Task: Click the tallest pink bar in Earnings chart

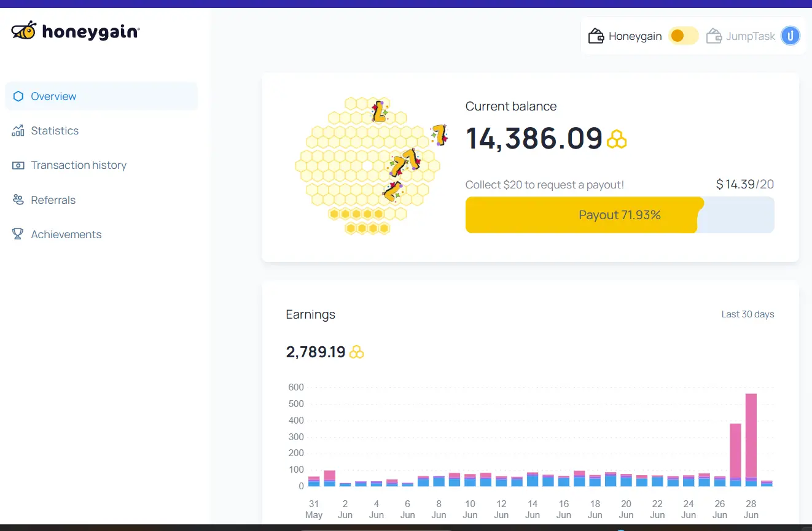Action: point(751,435)
